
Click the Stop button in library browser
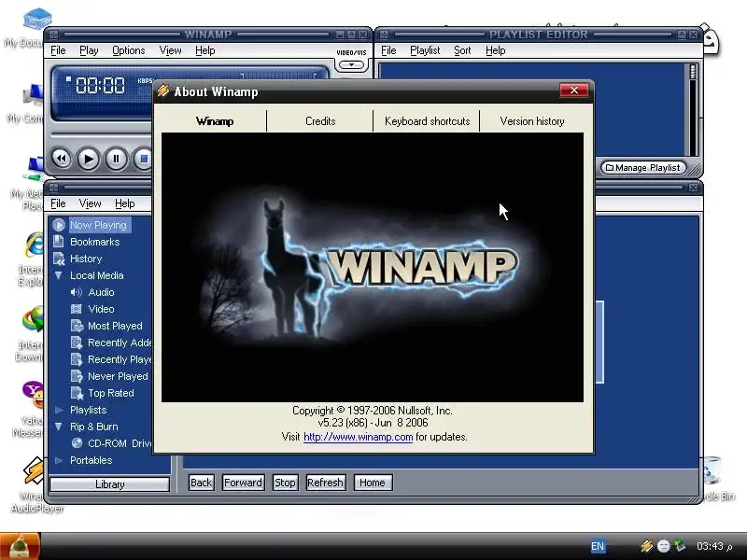pos(285,483)
